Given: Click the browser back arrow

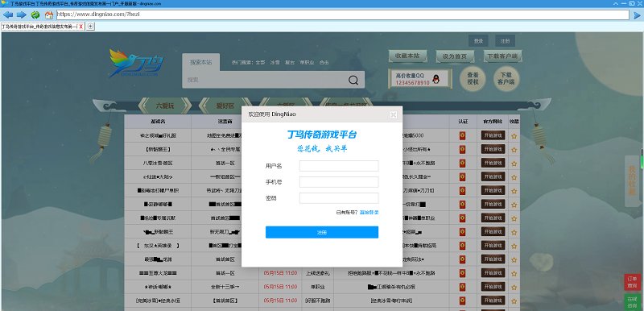Looking at the screenshot, I should [x=8, y=15].
